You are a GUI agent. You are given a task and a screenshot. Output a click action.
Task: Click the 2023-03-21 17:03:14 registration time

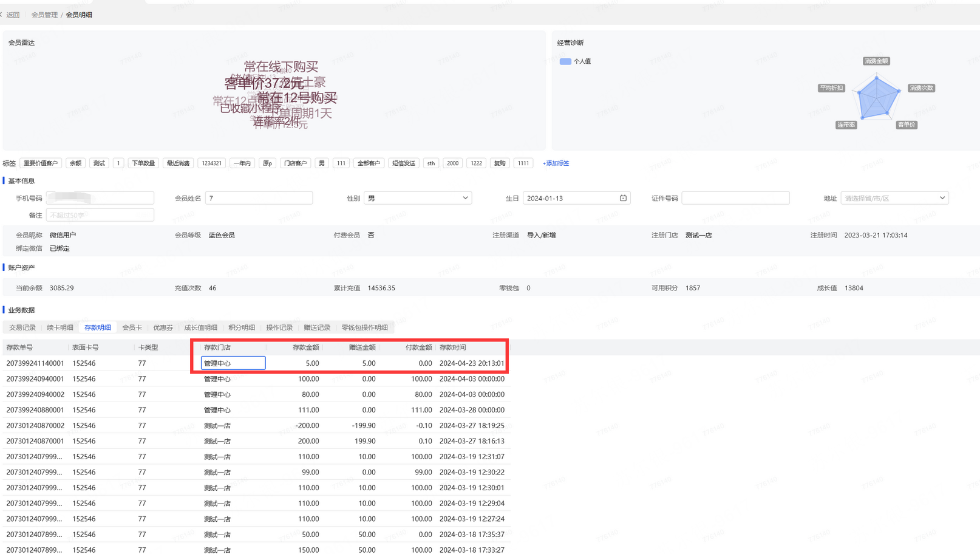[x=876, y=235]
